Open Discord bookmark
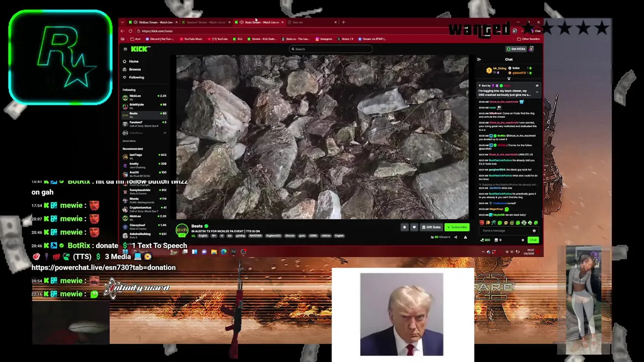The height and width of the screenshot is (362, 644). [x=159, y=39]
